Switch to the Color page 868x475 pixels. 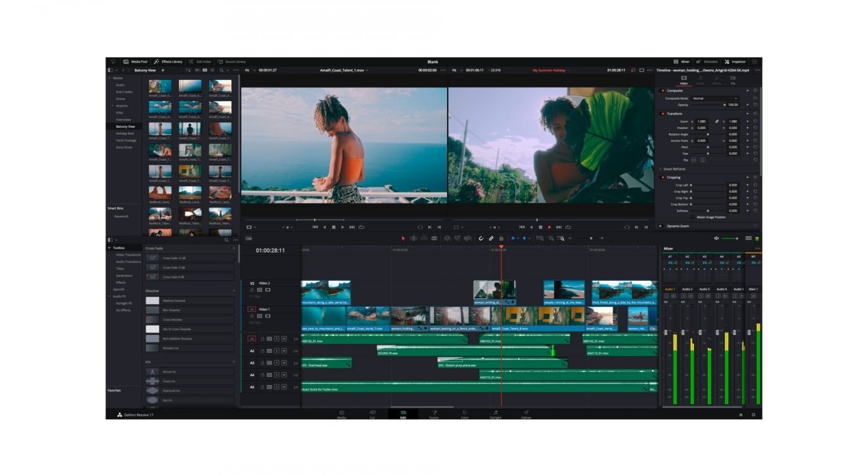464,414
